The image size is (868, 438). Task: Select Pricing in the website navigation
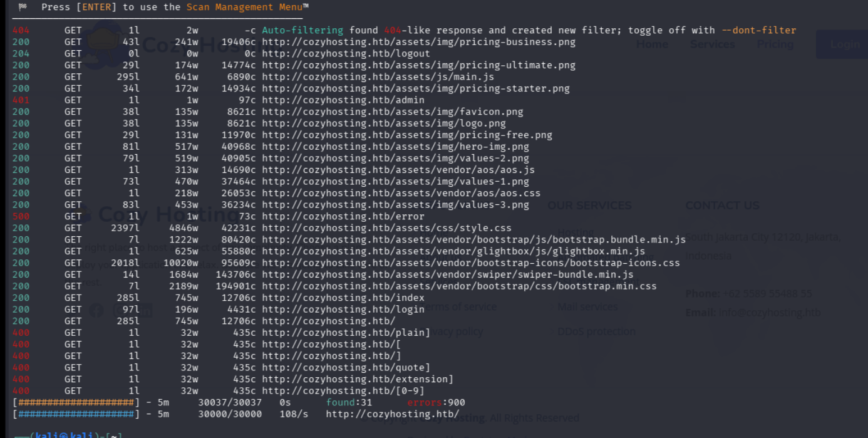click(x=775, y=44)
